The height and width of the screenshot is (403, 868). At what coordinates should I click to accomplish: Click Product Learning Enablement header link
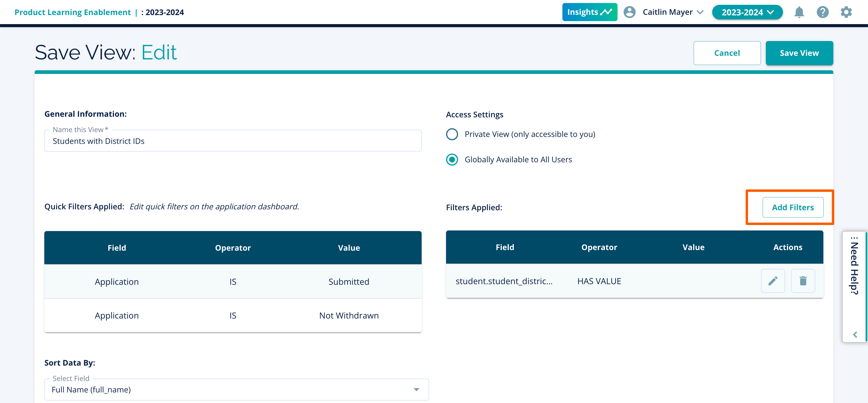72,12
